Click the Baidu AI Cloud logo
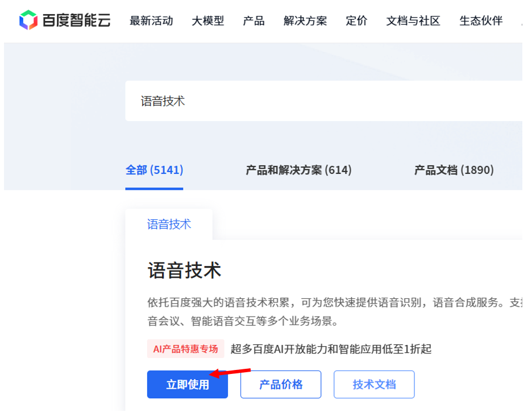Image resolution: width=532 pixels, height=412 pixels. coord(65,20)
